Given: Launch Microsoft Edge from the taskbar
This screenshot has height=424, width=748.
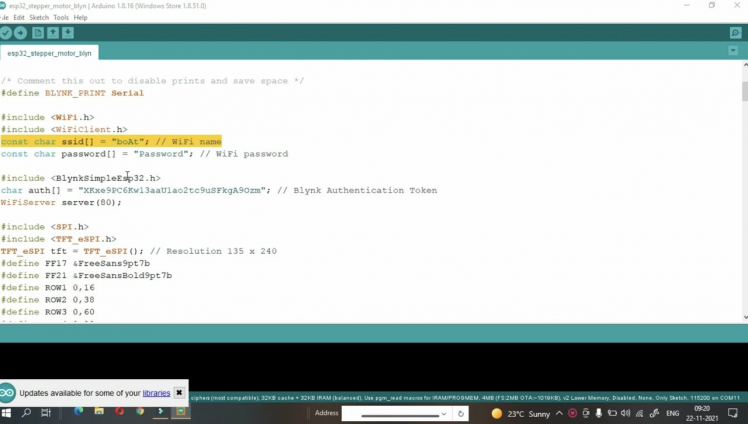Looking at the screenshot, I should pyautogui.click(x=79, y=411).
